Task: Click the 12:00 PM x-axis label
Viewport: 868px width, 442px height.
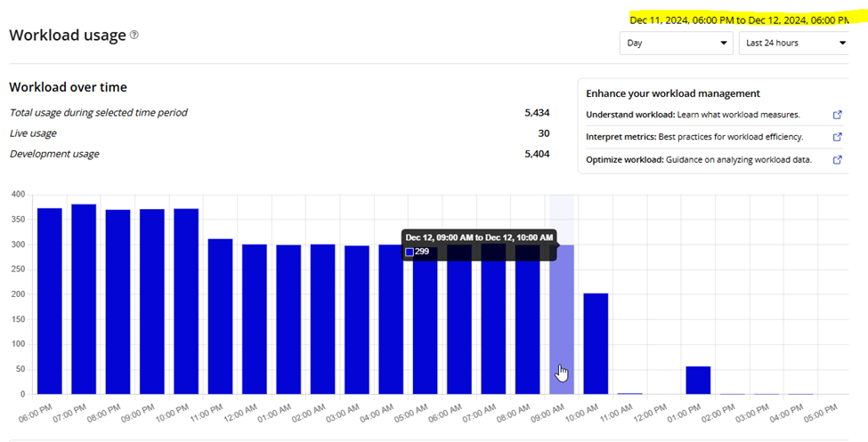Action: point(651,414)
